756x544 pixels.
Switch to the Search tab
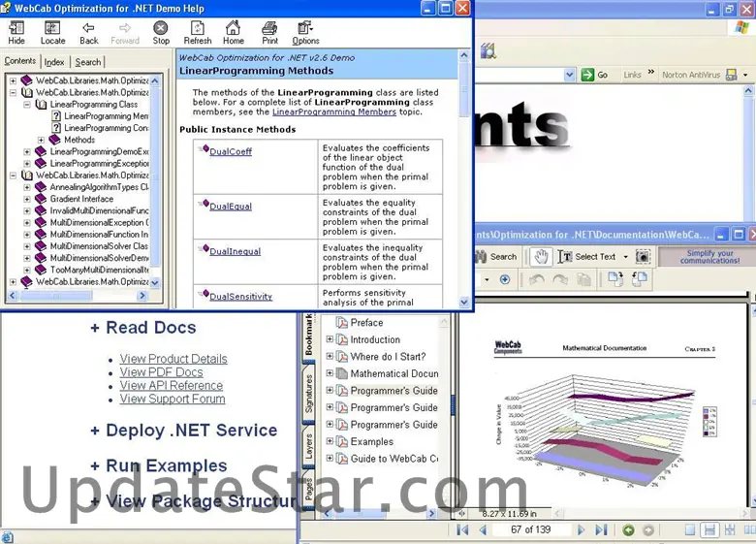pyautogui.click(x=88, y=62)
